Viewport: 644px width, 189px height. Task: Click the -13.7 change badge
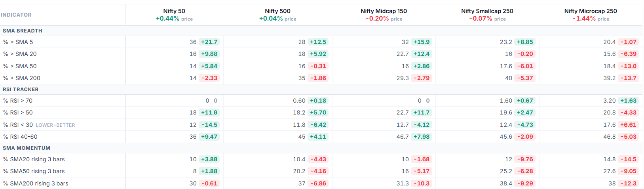[628, 78]
